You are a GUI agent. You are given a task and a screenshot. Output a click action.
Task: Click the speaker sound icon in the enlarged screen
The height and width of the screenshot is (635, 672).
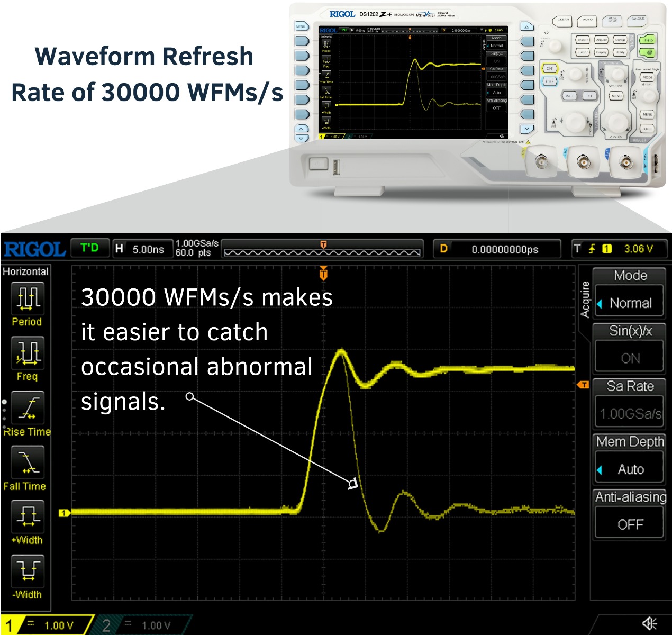coord(650,623)
